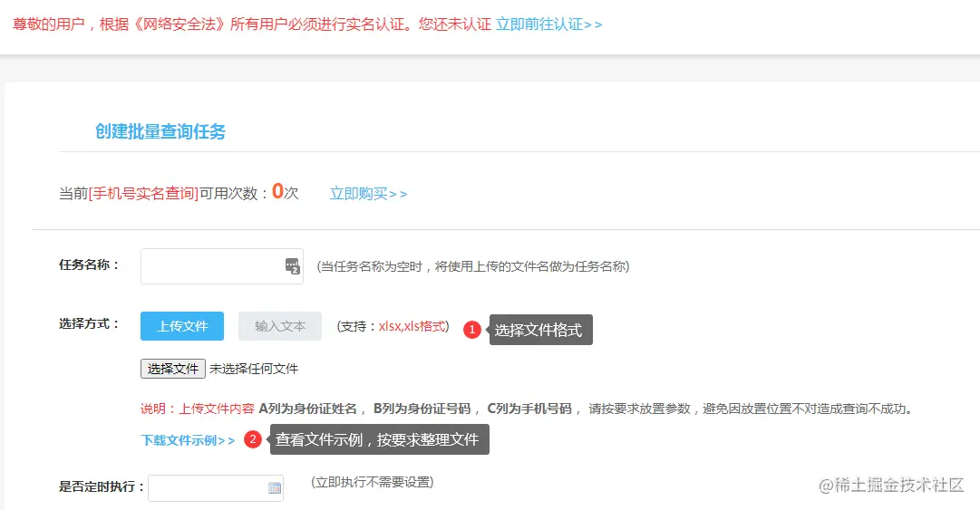Select the 上传文件 upload mode button
Viewport: 980px width, 510px height.
182,326
